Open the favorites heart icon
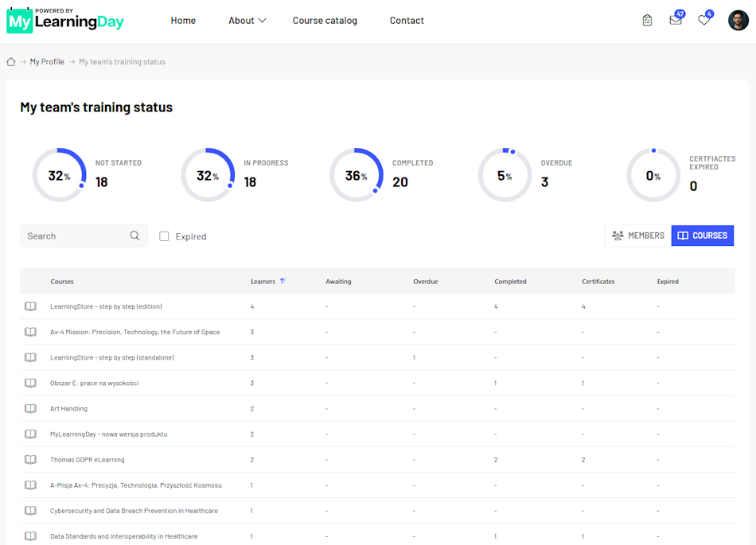This screenshot has width=756, height=545. (x=704, y=20)
